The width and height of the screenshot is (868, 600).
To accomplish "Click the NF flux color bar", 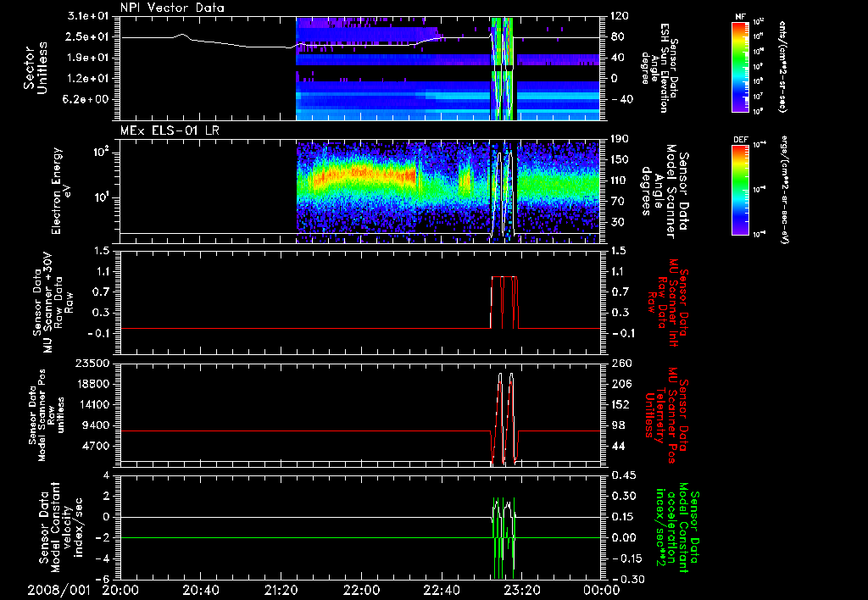I will pyautogui.click(x=741, y=66).
